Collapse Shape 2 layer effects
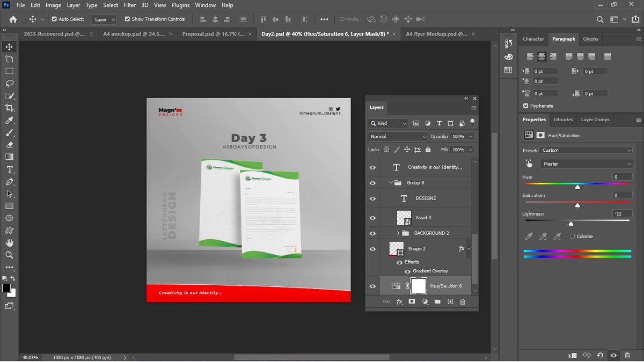Screen dimensions: 644x362 coord(469,249)
